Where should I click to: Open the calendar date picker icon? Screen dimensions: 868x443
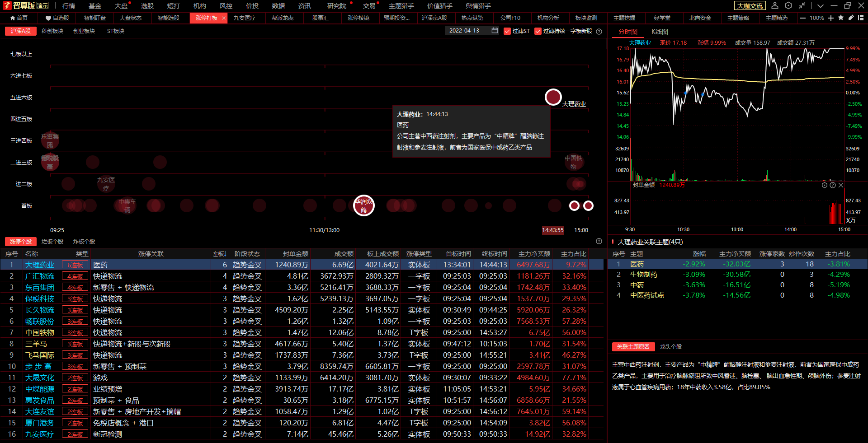tap(495, 31)
